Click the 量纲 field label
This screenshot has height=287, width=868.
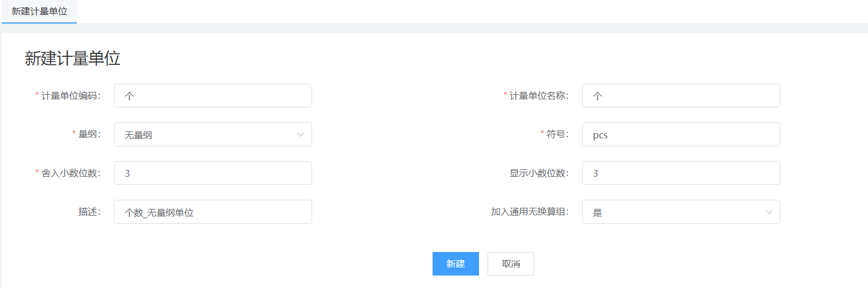point(89,134)
